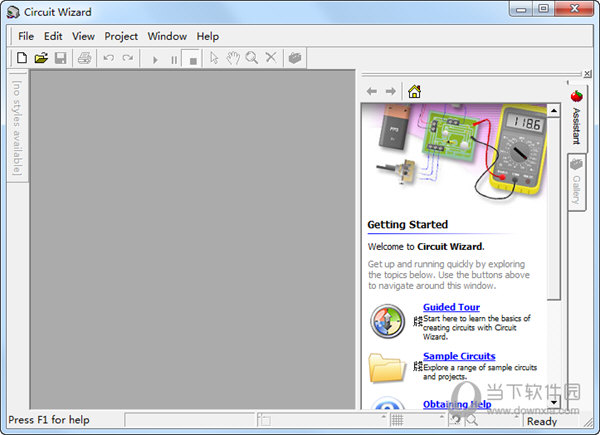Screen dimensions: 600x435
Task: Open the Obtaining Help link
Action: [x=457, y=404]
